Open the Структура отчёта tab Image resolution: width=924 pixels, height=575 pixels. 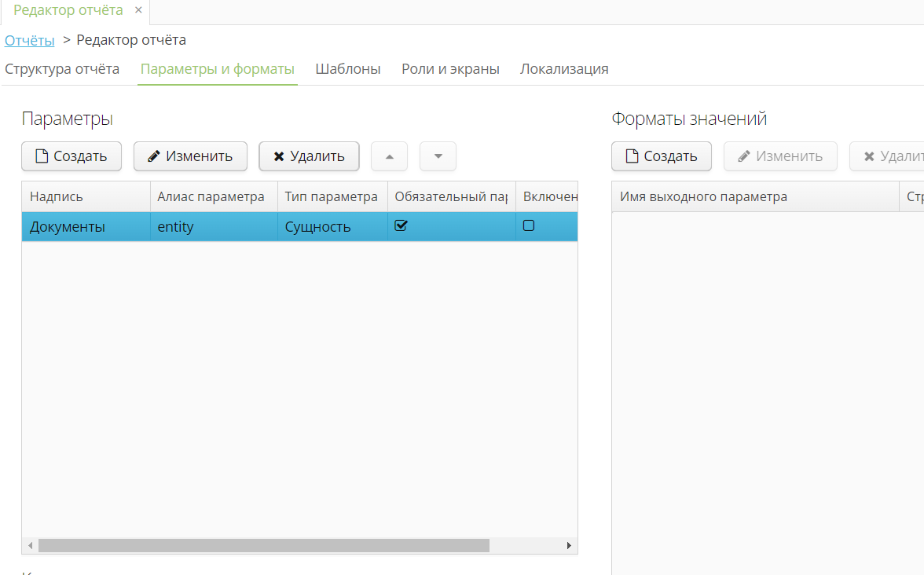pos(62,69)
